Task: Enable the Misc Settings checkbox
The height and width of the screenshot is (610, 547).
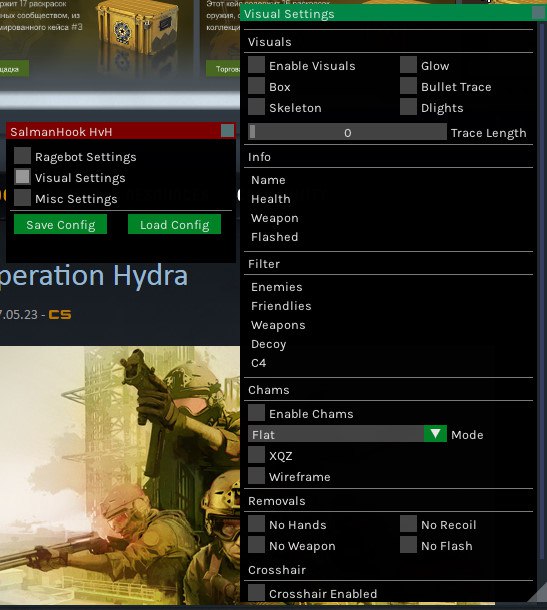Action: click(x=23, y=198)
